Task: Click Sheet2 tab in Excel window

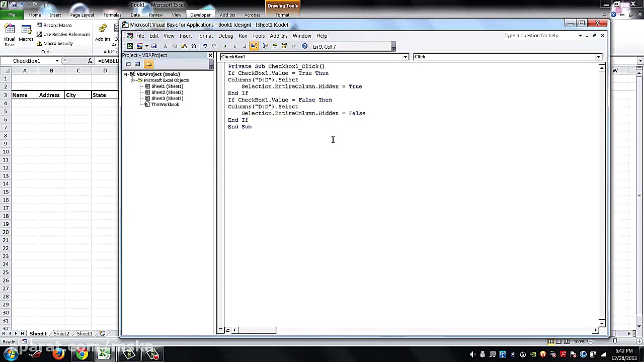Action: click(x=61, y=334)
